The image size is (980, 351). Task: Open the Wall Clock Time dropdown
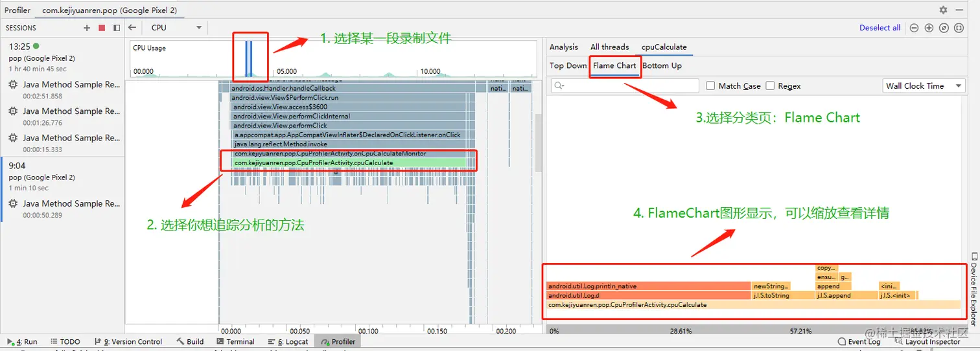(x=924, y=85)
